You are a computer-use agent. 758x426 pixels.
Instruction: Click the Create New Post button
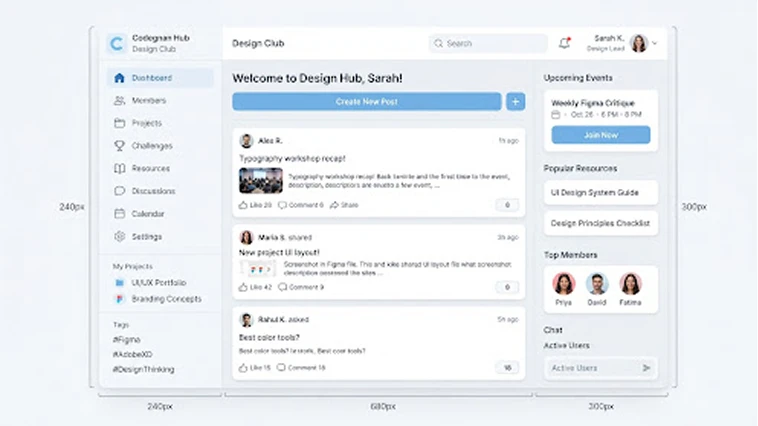pyautogui.click(x=366, y=102)
